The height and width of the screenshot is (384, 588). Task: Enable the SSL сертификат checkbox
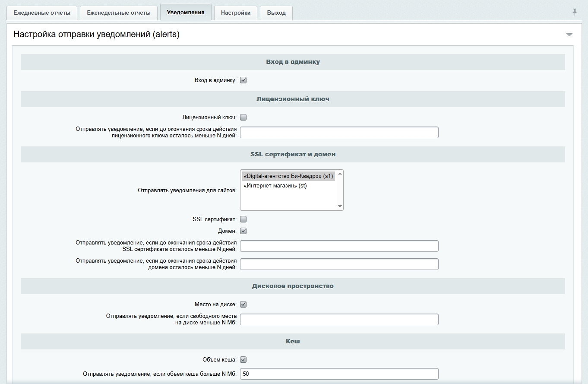(243, 219)
